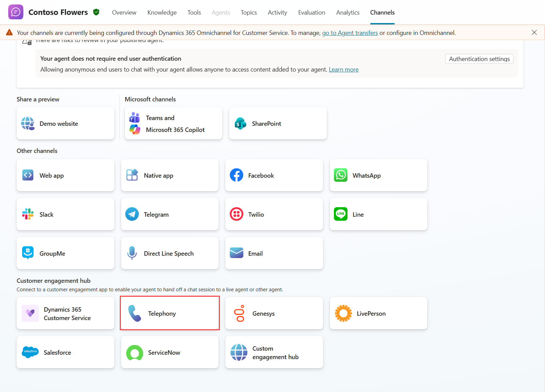Viewport: 545px width, 392px height.
Task: Click the SharePoint icon
Action: point(240,123)
